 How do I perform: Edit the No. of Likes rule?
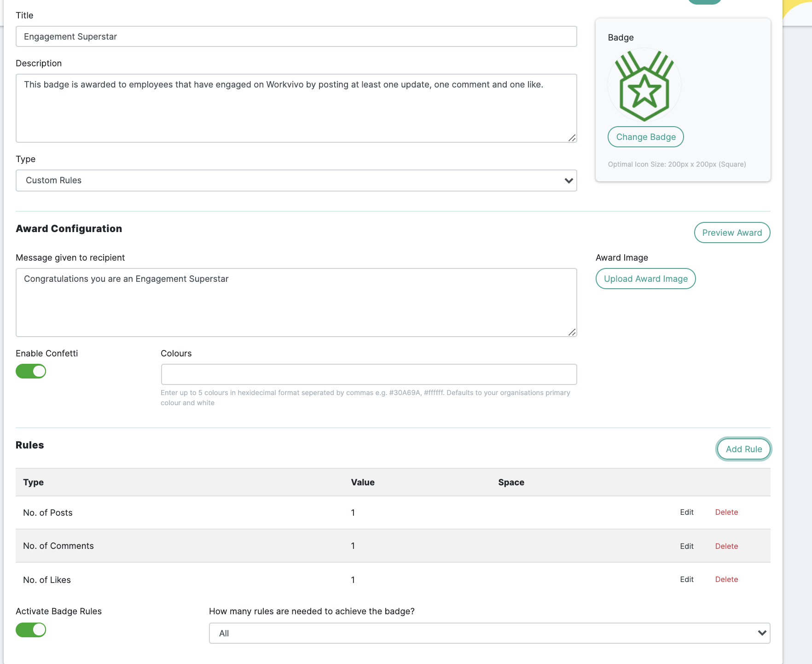687,579
